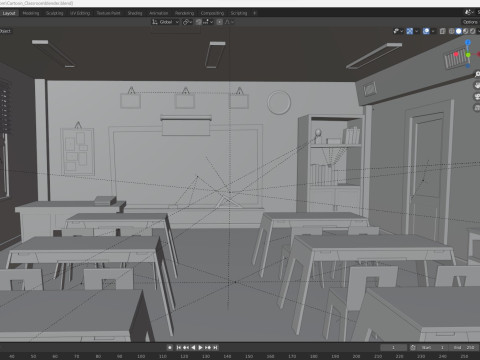
Task: Switch to the Layout workspace tab
Action: tap(9, 13)
